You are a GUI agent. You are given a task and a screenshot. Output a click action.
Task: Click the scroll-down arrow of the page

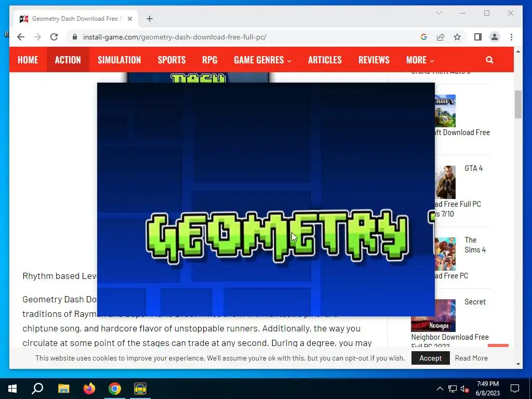pos(518,364)
